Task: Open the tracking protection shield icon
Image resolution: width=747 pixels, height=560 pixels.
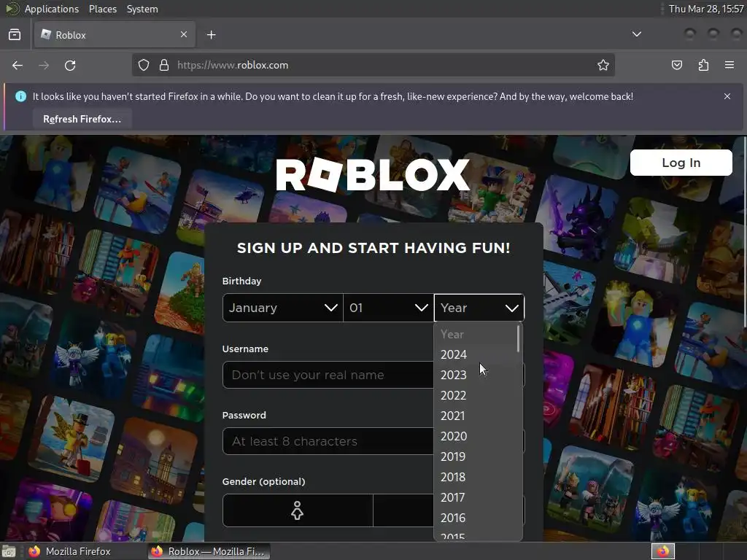Action: (144, 65)
